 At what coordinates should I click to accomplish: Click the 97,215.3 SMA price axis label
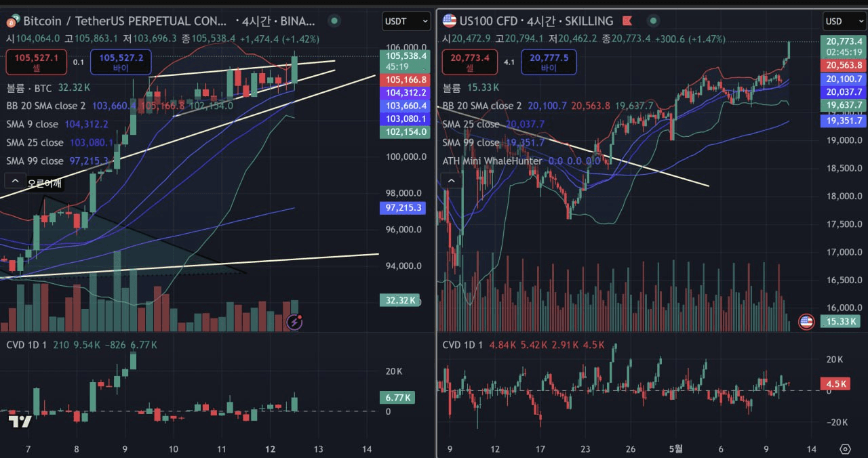(x=403, y=208)
